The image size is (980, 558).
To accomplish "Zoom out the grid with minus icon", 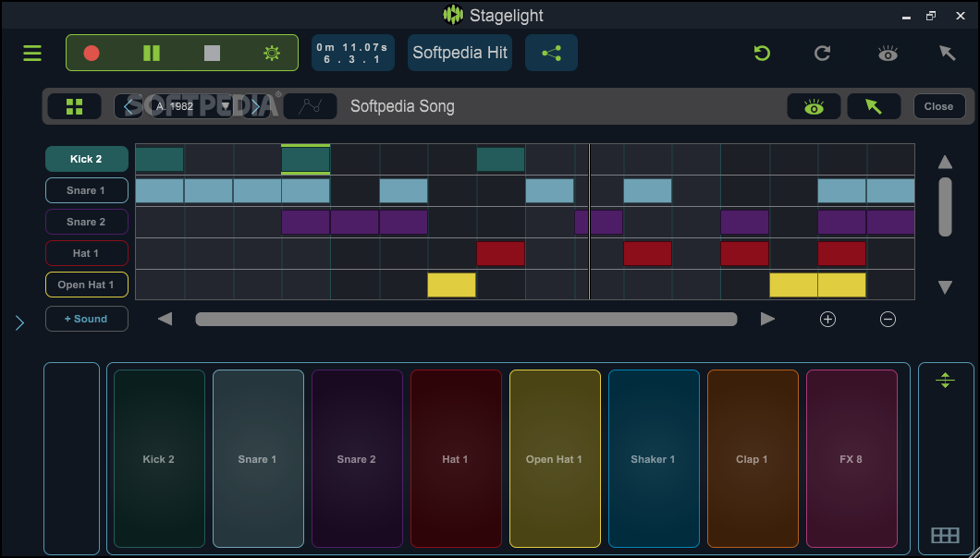I will [x=888, y=320].
